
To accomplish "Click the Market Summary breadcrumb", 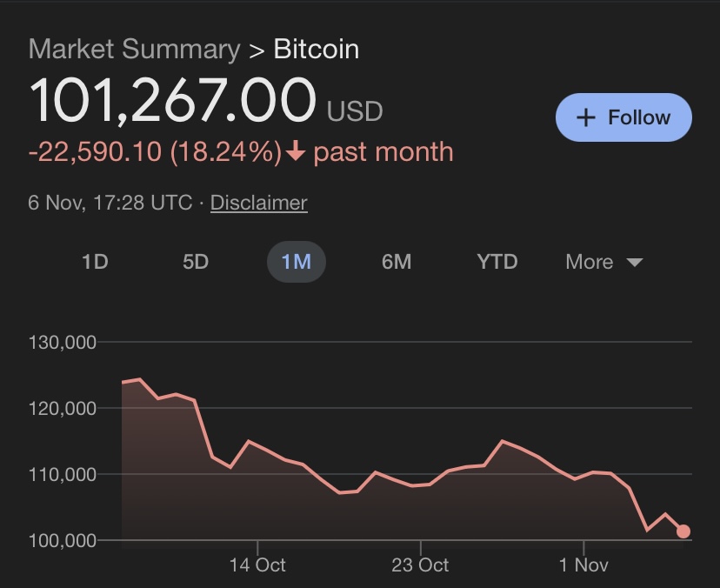I will click(134, 49).
